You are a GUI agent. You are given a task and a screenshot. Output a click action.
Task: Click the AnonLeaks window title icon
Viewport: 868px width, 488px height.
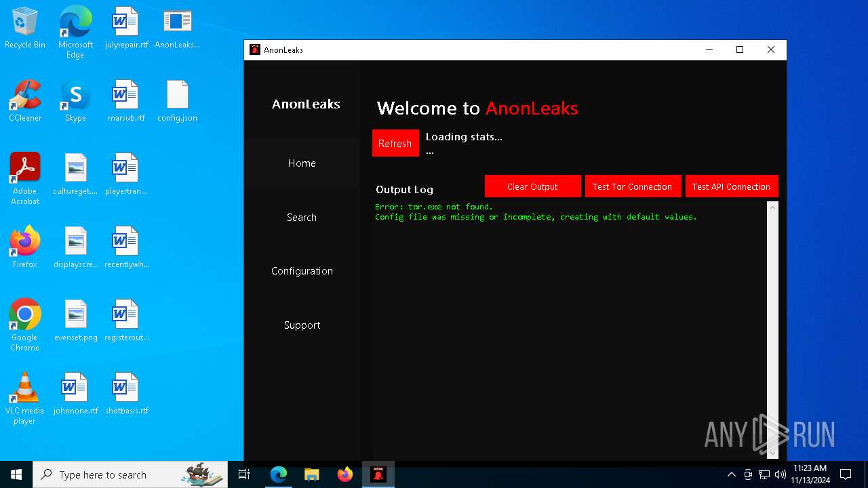click(x=255, y=49)
